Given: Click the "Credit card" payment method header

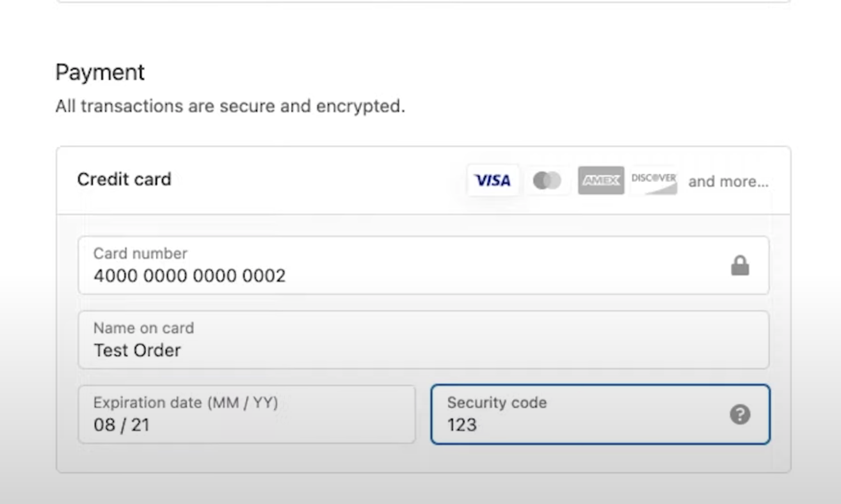Looking at the screenshot, I should pos(124,180).
